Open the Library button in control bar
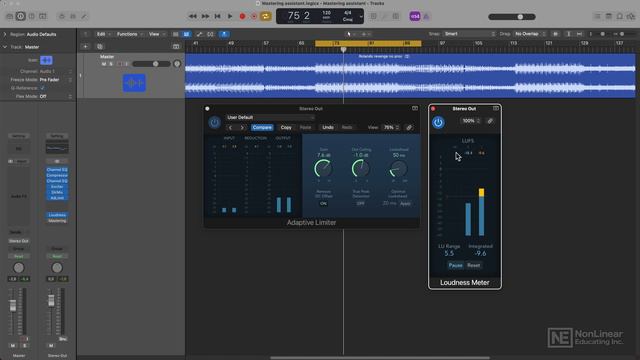The width and height of the screenshot is (640, 360). click(x=9, y=16)
